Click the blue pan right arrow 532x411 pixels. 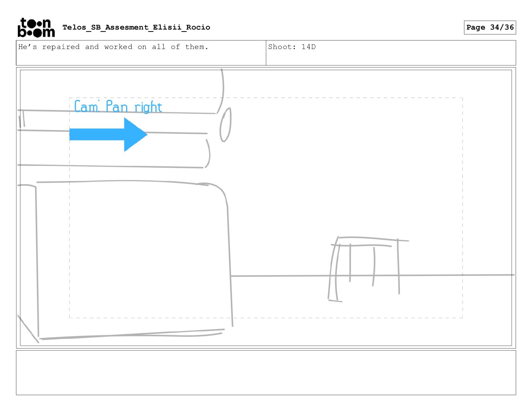tap(108, 134)
